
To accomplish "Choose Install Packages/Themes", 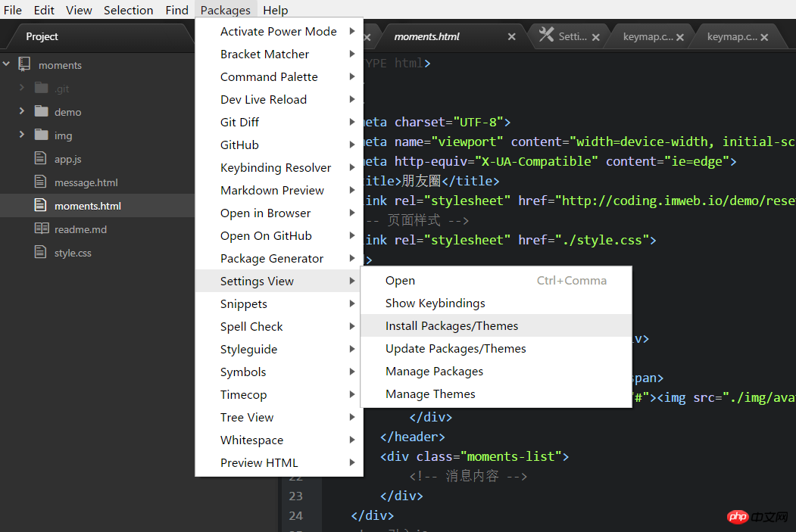I will (496, 325).
